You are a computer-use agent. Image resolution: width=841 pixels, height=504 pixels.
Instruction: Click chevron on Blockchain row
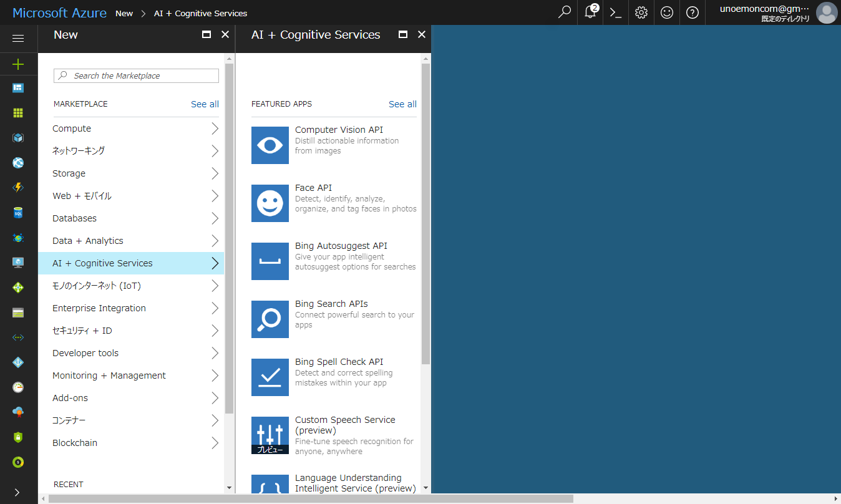(215, 443)
